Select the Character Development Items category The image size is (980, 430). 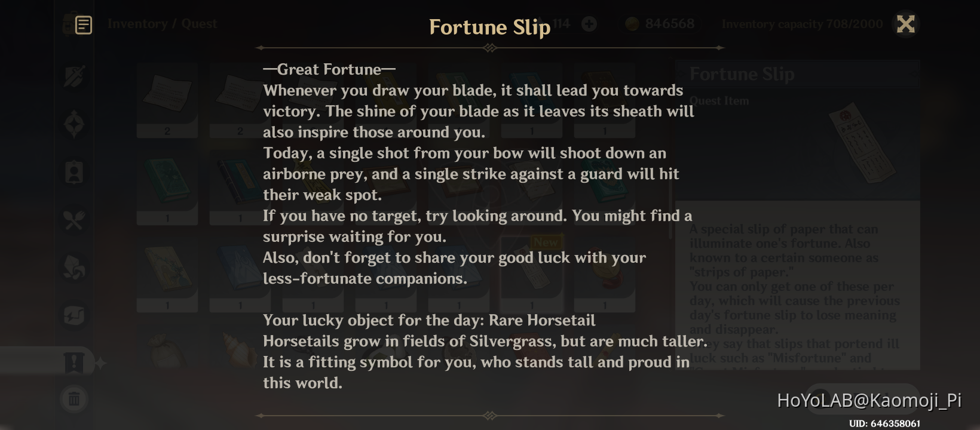[74, 172]
